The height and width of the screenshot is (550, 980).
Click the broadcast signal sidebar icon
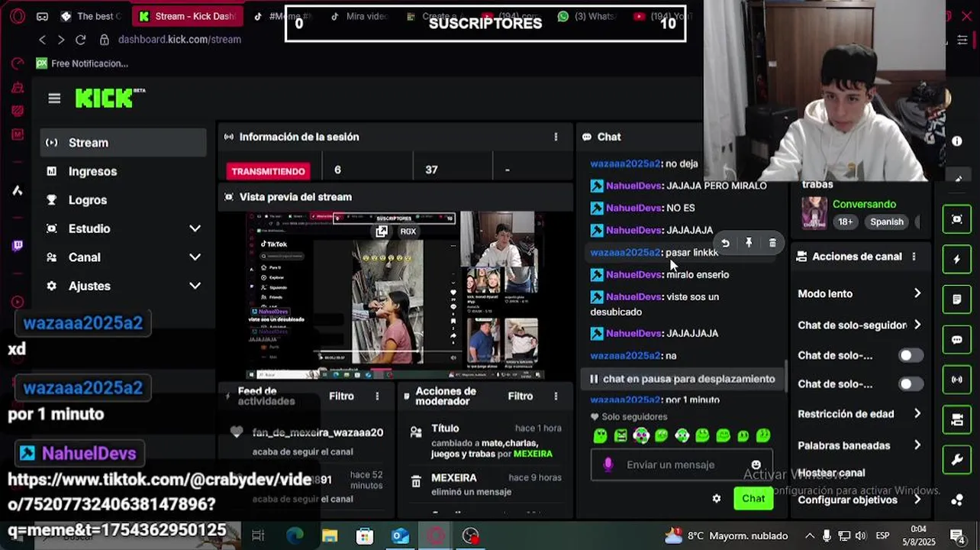point(957,380)
